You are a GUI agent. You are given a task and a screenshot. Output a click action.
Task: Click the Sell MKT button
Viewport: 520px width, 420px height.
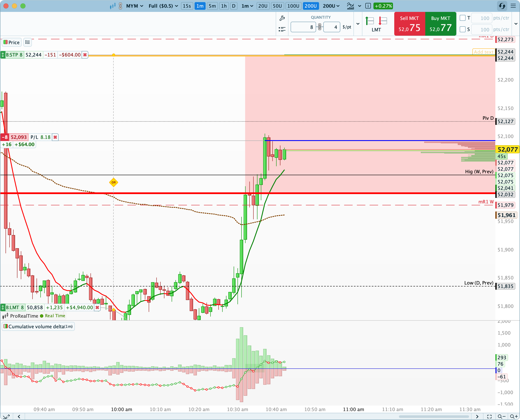point(409,24)
